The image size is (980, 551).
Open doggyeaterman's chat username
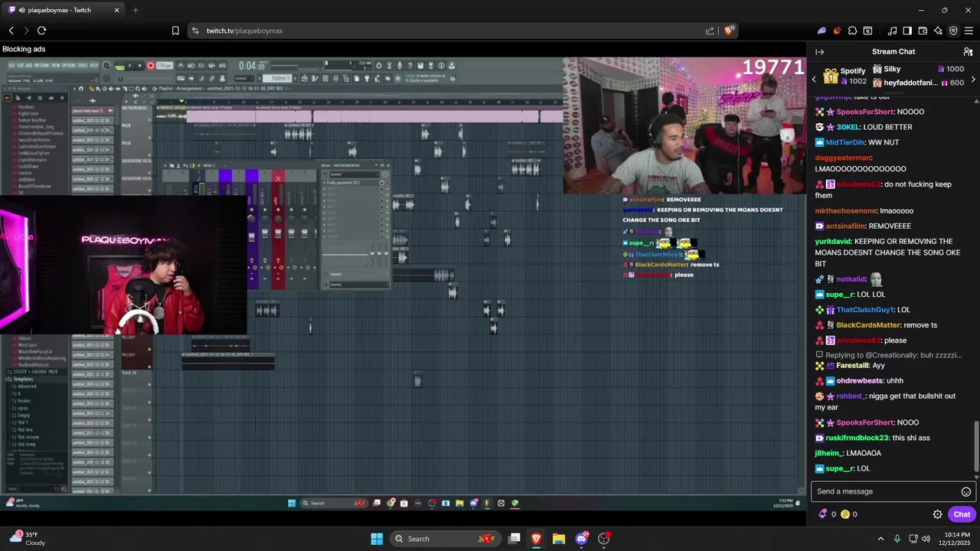coord(843,158)
